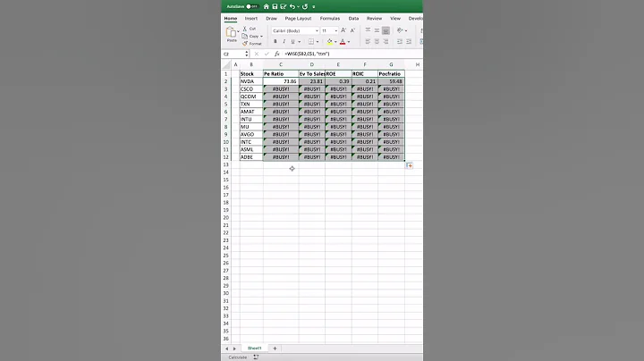Click the Auto Fill Options icon below table
The image size is (644, 361).
click(x=409, y=165)
